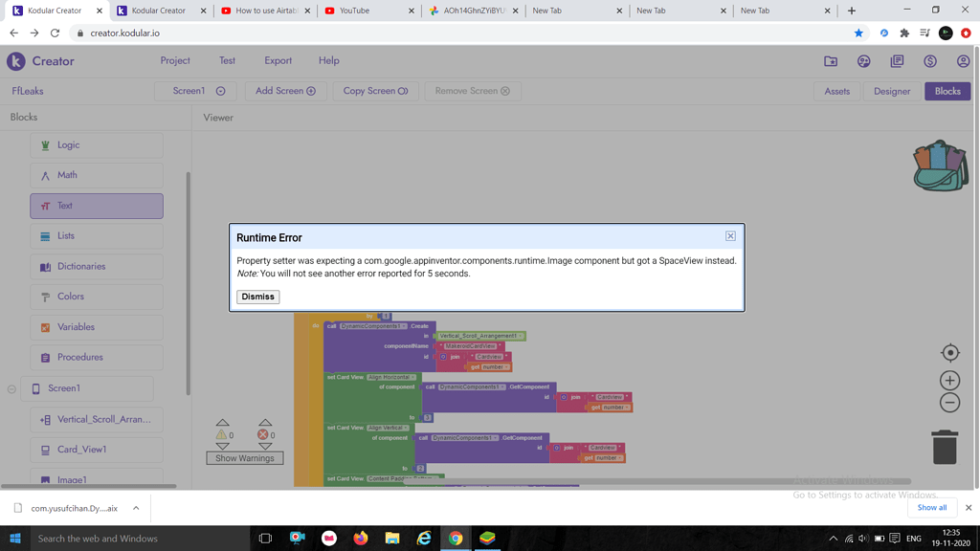Open the Chrome extensions puzzle icon

coord(904,33)
